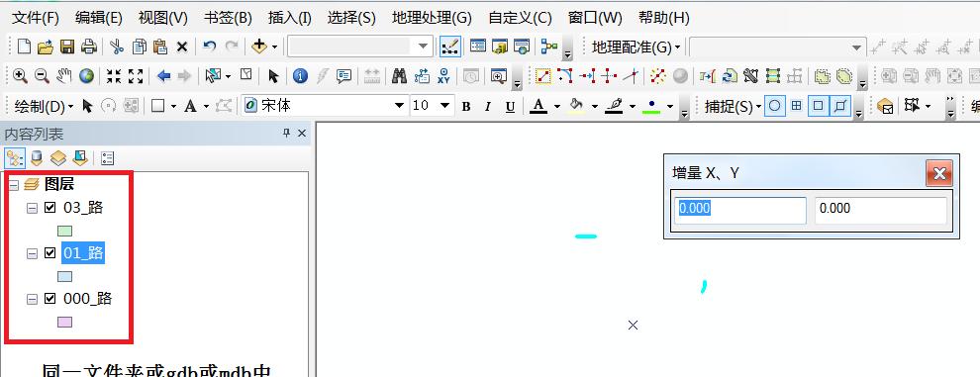The height and width of the screenshot is (377, 980).
Task: Open the 地理配准(G) georeferencing menu
Action: 637,47
